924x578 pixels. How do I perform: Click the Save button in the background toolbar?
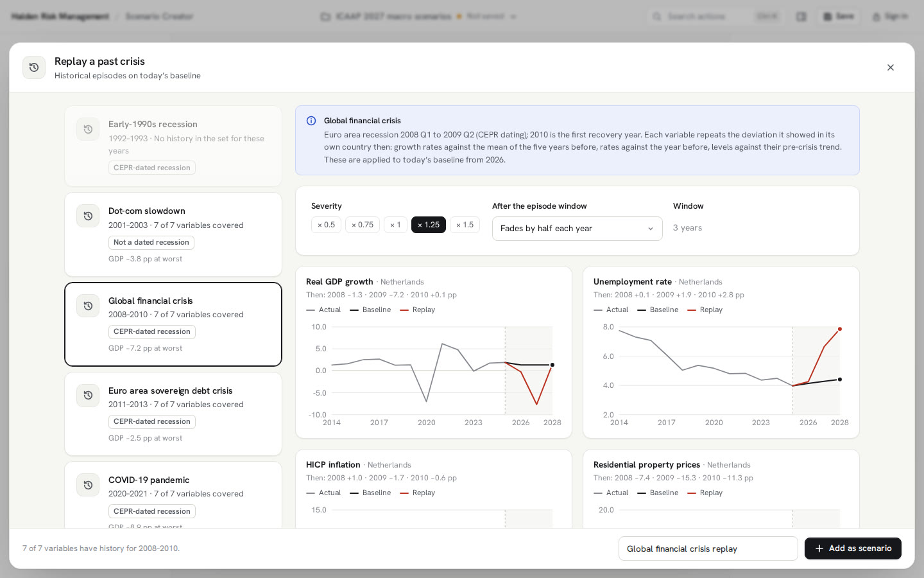[839, 16]
